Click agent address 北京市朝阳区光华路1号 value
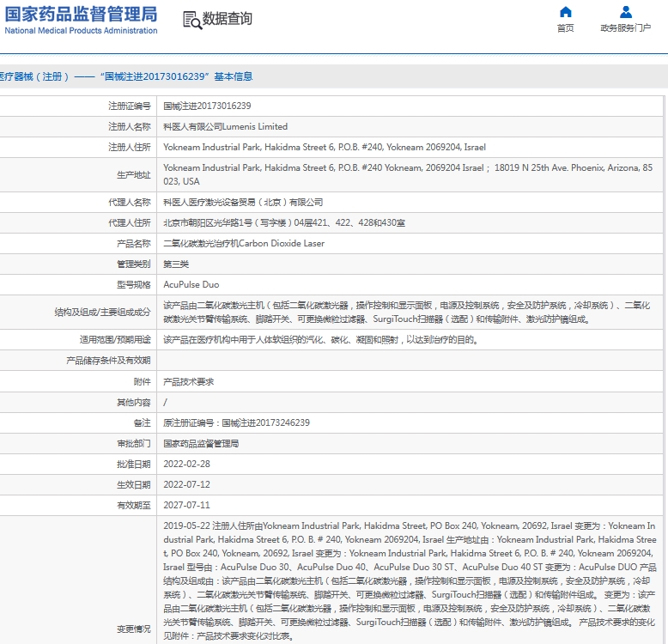The image size is (668, 644). pyautogui.click(x=284, y=222)
